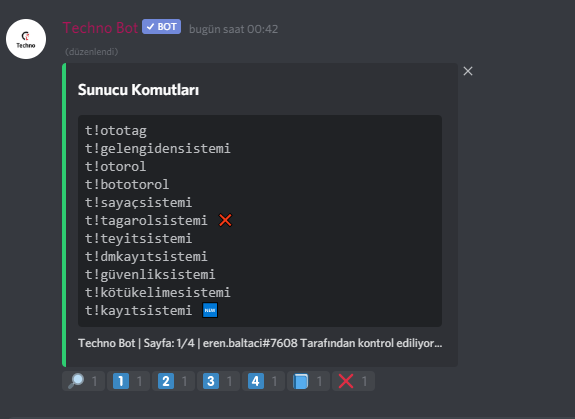Click the verified BOT badge
This screenshot has width=575, height=419.
(161, 27)
